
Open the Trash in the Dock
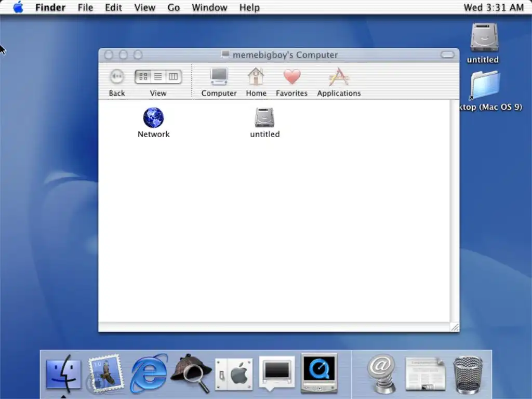pos(468,375)
